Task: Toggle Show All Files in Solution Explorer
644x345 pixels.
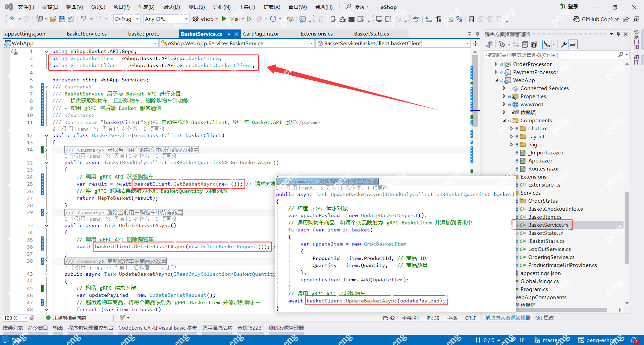Action: click(x=534, y=44)
